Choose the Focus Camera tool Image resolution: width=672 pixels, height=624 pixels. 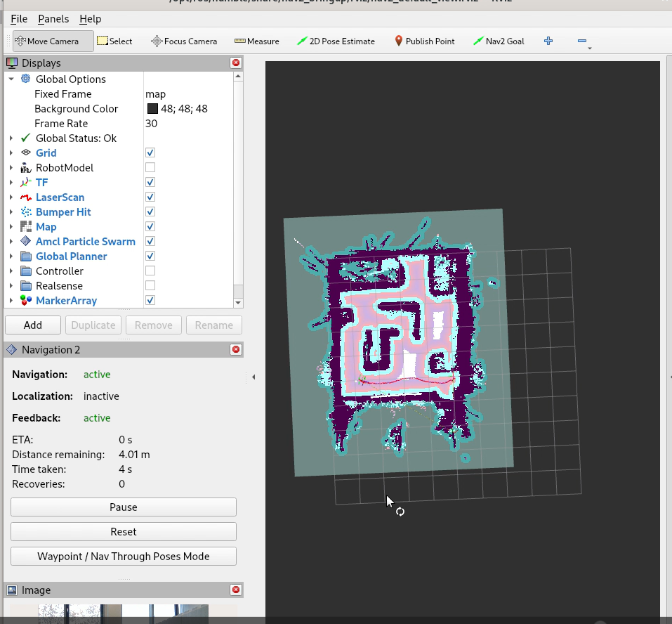click(184, 41)
